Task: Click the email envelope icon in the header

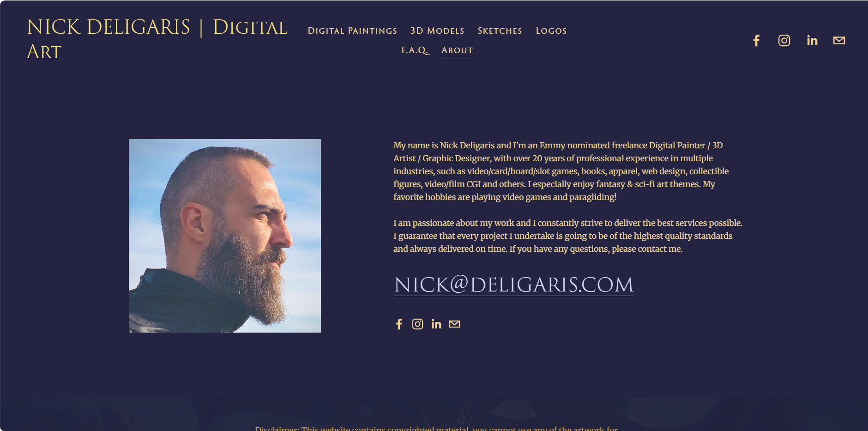Action: pyautogui.click(x=839, y=41)
